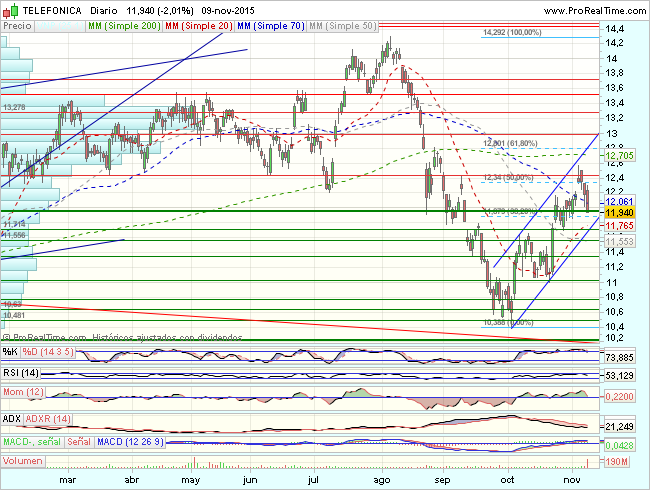Click the 10,2 price axis label

point(614,338)
